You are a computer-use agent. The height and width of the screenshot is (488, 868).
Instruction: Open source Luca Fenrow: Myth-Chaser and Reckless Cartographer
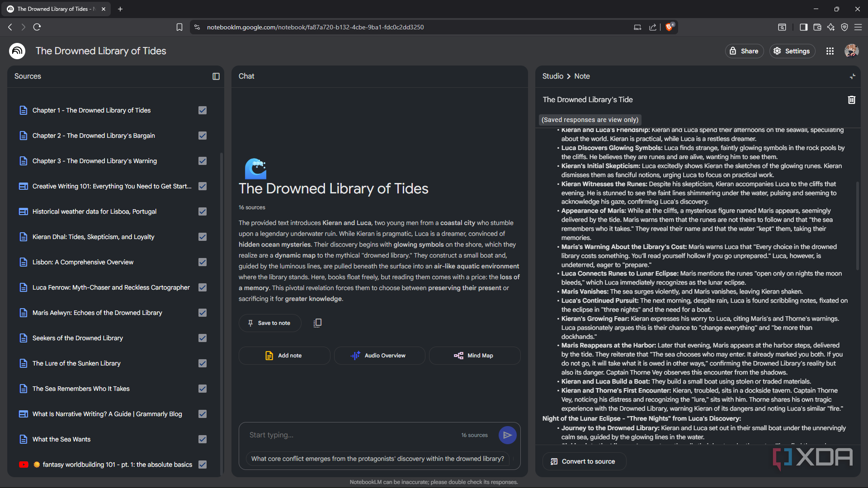tap(111, 287)
